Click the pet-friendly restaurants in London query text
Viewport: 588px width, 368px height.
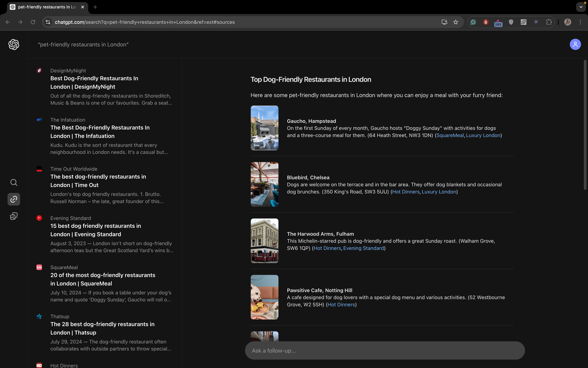[83, 45]
